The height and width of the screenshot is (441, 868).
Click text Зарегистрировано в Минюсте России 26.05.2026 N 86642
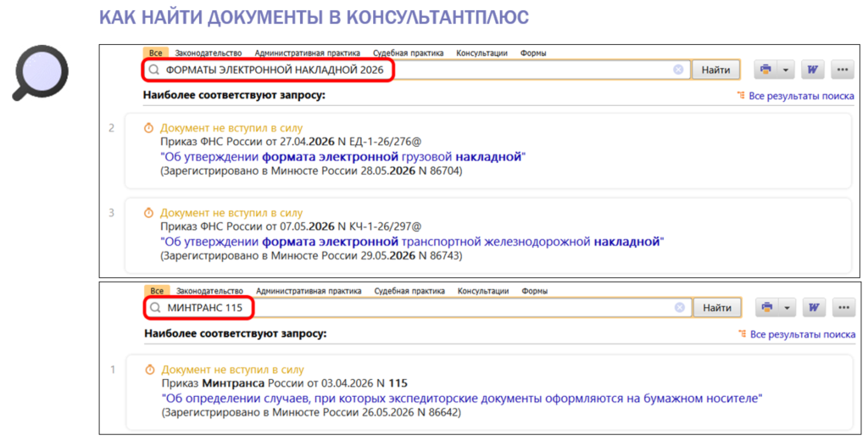(x=311, y=413)
